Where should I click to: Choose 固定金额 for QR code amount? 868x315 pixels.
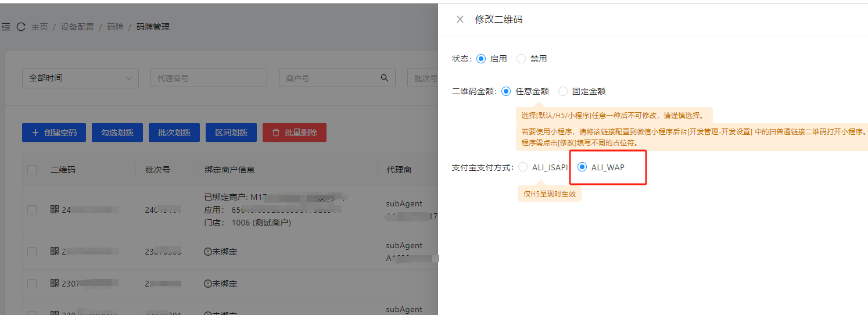(x=563, y=91)
